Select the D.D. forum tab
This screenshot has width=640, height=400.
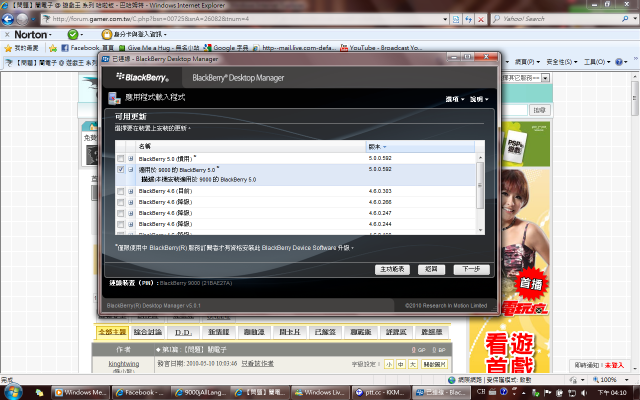point(183,332)
